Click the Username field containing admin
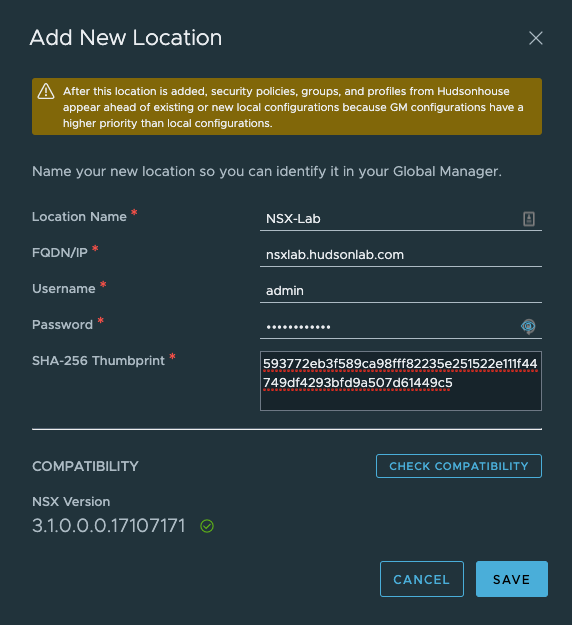This screenshot has width=572, height=625. [x=401, y=291]
